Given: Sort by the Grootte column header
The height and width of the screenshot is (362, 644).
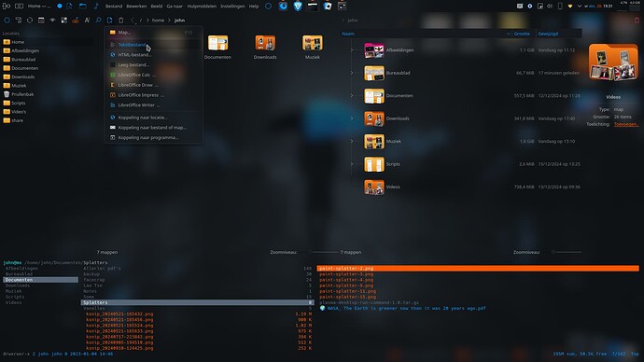Looking at the screenshot, I should pyautogui.click(x=524, y=34).
